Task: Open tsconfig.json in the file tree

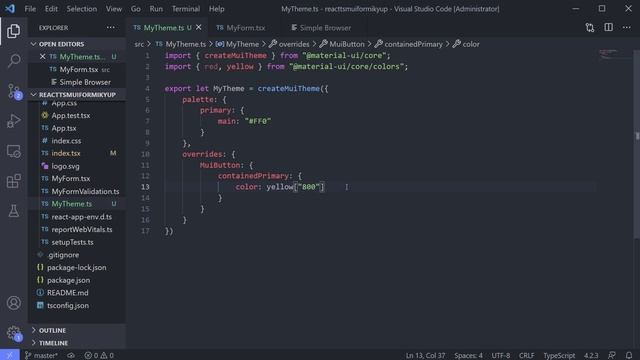Action: (x=68, y=305)
